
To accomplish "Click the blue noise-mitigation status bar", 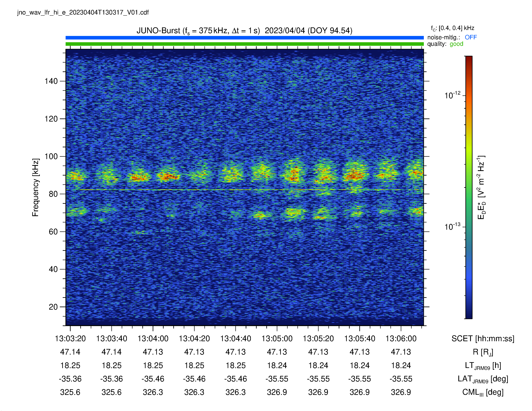I will coord(245,38).
